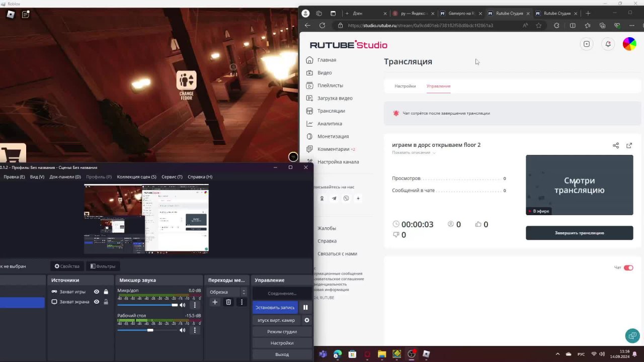Click the Смотри трансляцию stream preview
The width and height of the screenshot is (644, 362).
coord(580,185)
